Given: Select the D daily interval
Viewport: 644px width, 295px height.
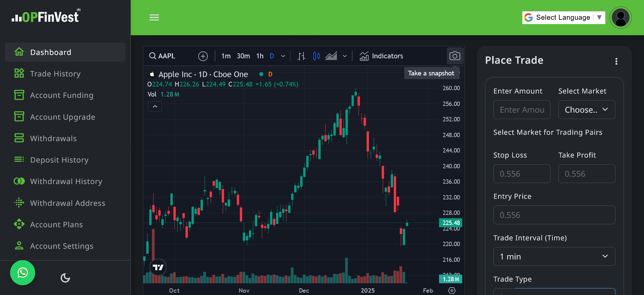Looking at the screenshot, I should point(272,56).
